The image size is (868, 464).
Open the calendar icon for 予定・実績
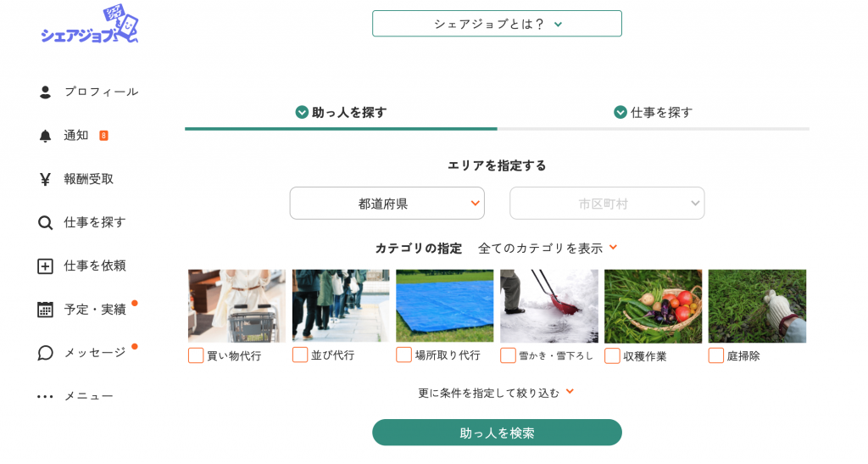point(46,310)
